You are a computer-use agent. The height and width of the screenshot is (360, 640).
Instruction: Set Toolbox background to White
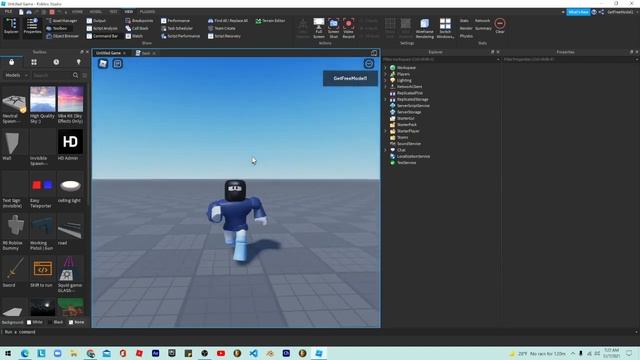(x=34, y=322)
